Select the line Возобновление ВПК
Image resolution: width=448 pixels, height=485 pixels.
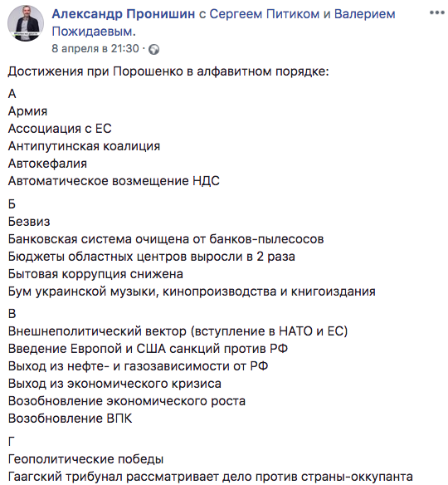(70, 419)
